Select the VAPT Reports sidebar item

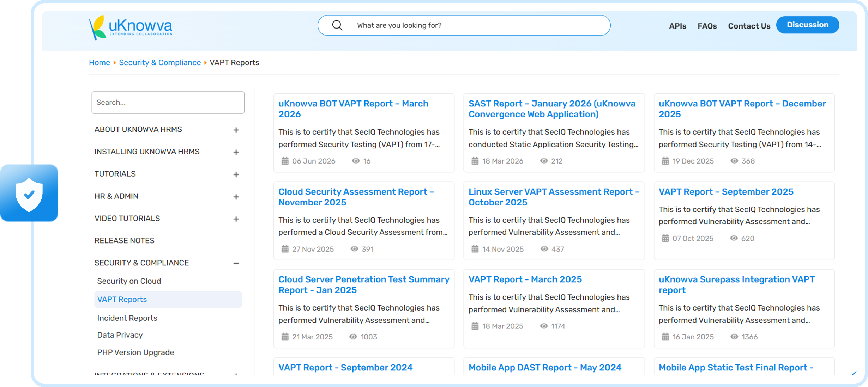(168, 300)
